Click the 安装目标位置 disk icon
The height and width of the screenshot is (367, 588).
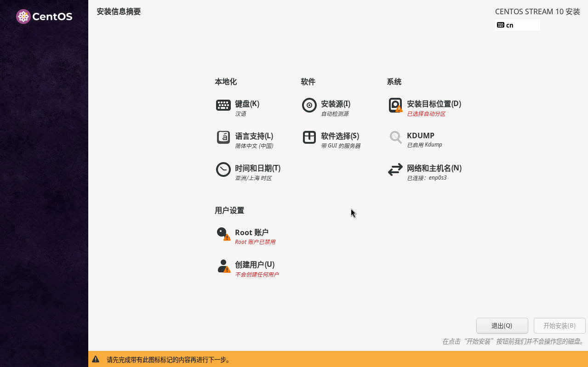(x=395, y=105)
